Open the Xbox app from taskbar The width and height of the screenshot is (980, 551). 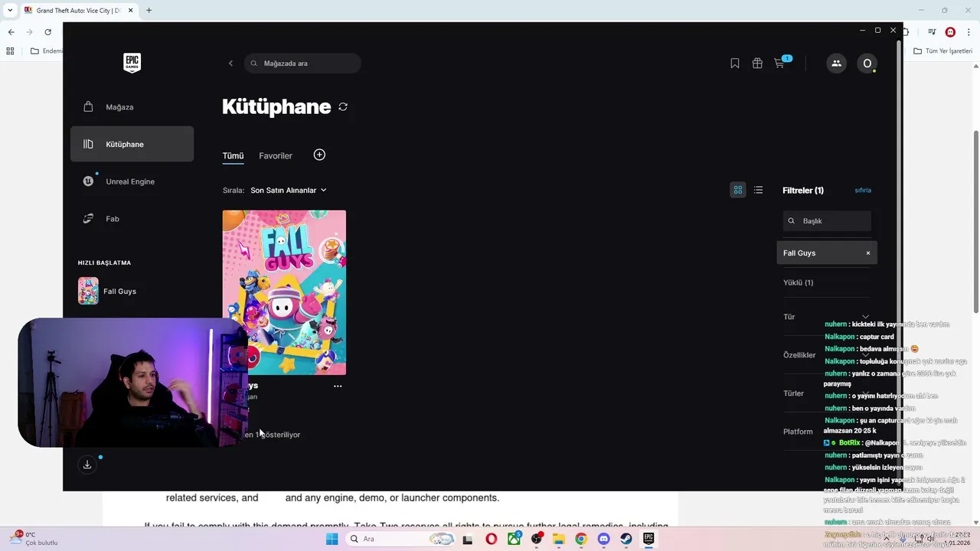(x=514, y=539)
